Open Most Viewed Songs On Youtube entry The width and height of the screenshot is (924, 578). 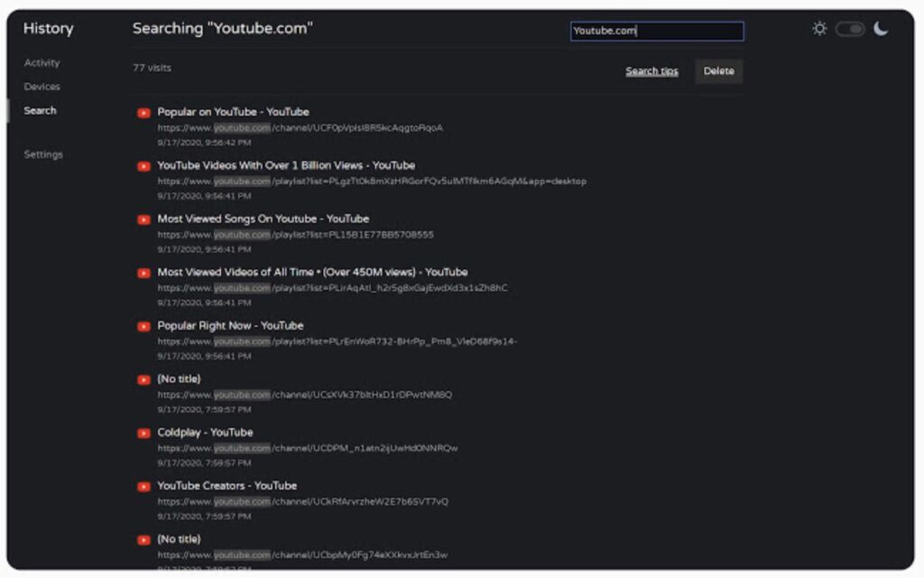tap(263, 219)
